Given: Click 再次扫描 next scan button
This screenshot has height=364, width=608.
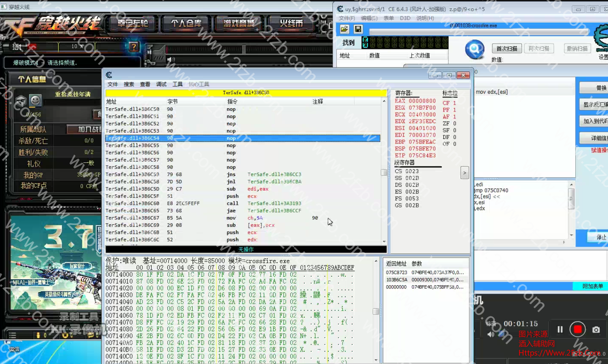Looking at the screenshot, I should [x=539, y=48].
